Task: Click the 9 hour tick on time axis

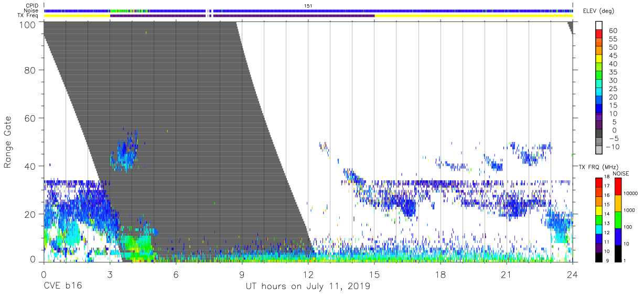Action: click(242, 274)
